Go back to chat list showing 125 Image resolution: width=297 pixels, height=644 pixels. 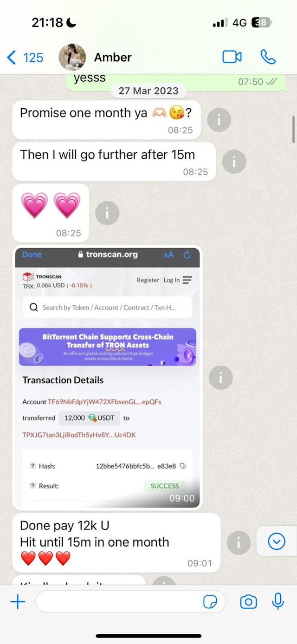tap(26, 58)
